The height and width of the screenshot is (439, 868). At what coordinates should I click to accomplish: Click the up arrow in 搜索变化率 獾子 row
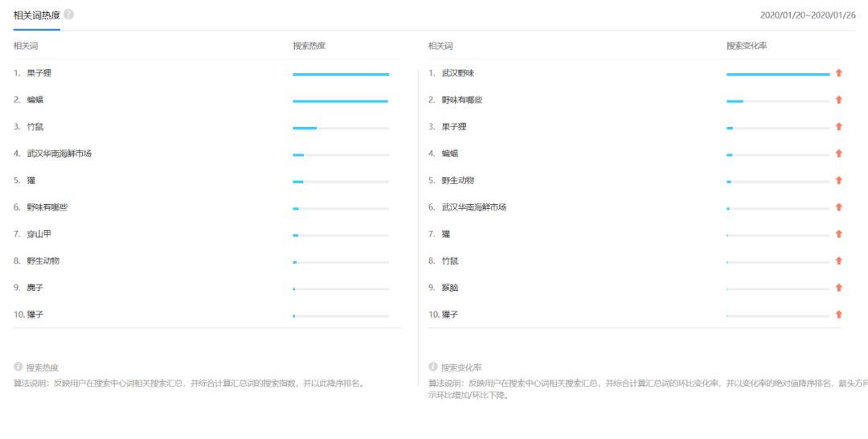[838, 314]
